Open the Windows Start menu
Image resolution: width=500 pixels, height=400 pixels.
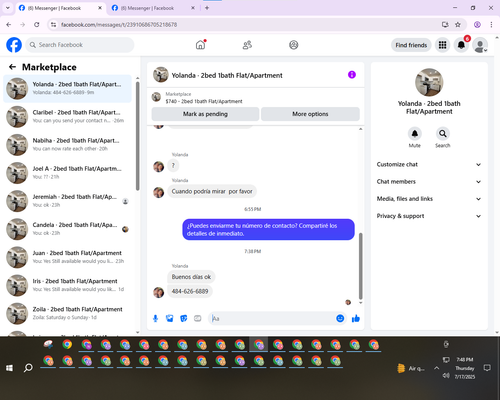point(9,368)
